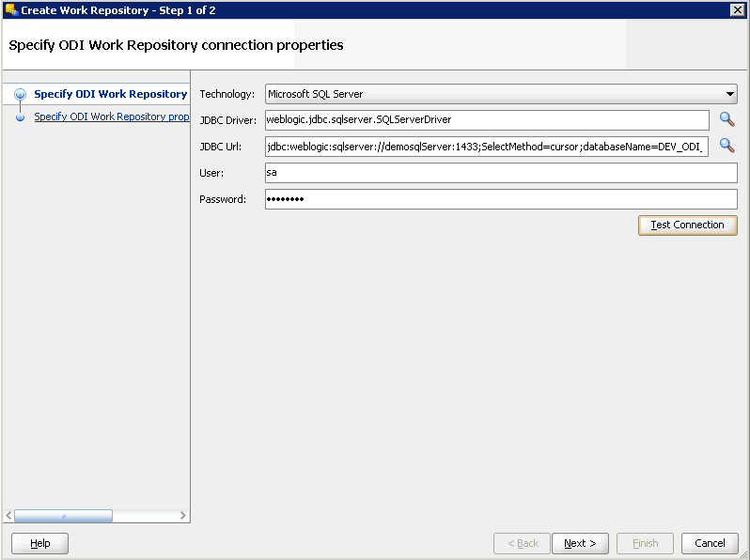This screenshot has height=560, width=750.
Task: Click the sidebar horizontal scrollbar thumb
Action: pyautogui.click(x=63, y=516)
